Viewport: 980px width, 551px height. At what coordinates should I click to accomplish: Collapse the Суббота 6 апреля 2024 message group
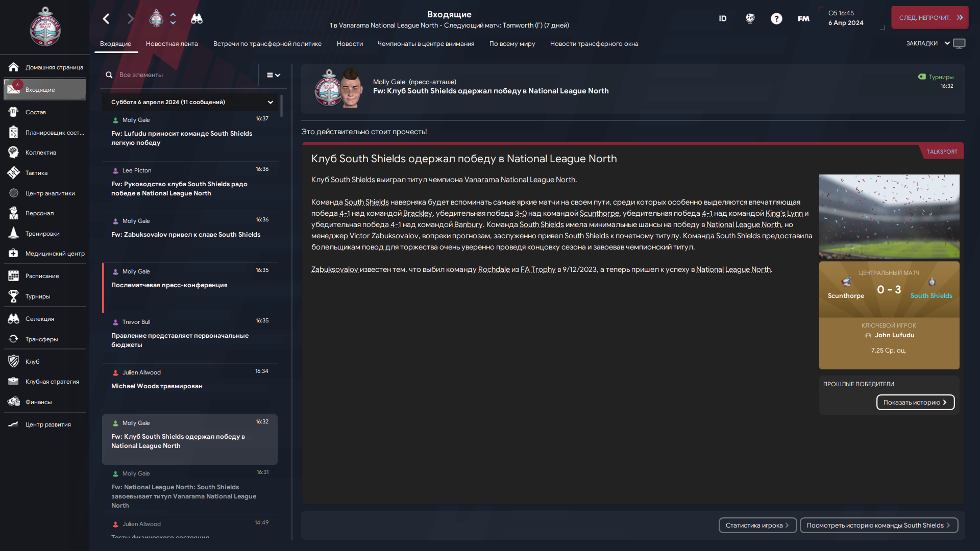point(271,102)
